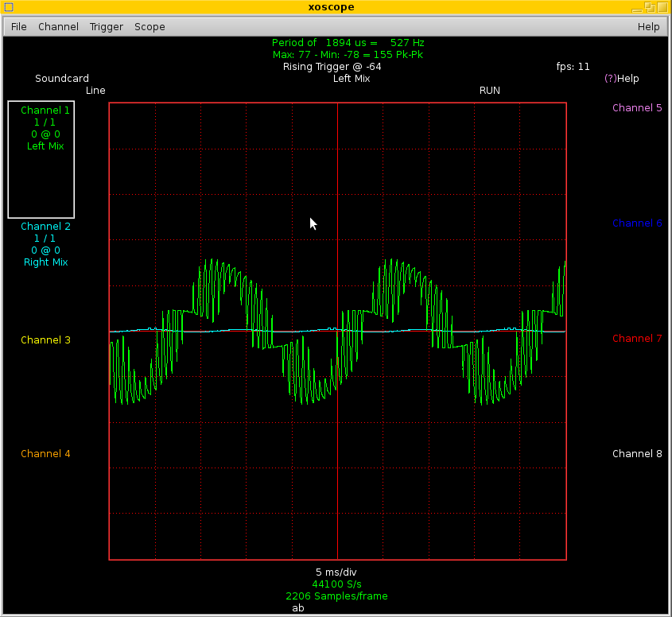This screenshot has height=617, width=672.
Task: Select Channel 8 label
Action: (637, 454)
